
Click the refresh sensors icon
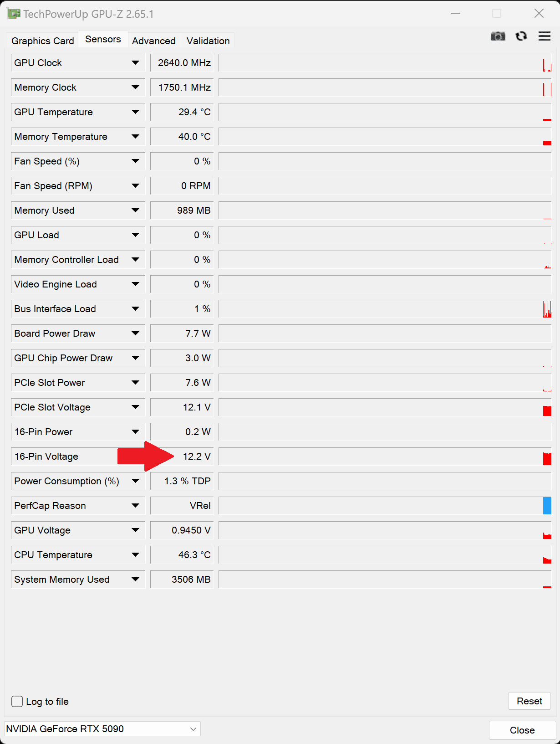pyautogui.click(x=521, y=36)
